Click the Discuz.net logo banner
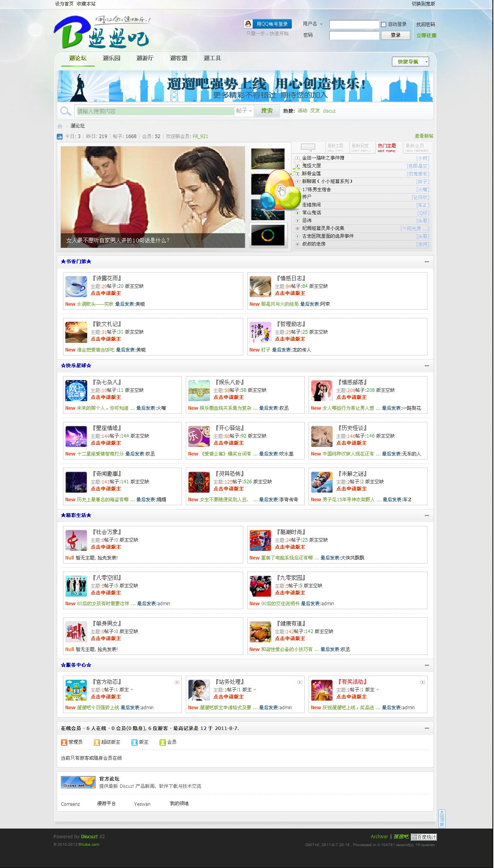Image resolution: width=494 pixels, height=868 pixels. tap(78, 782)
